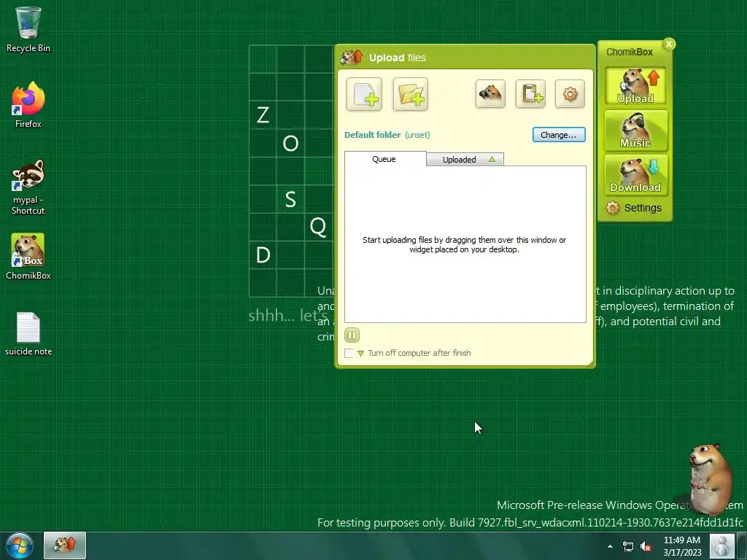Expand the arrow beside Turn off computer
Image resolution: width=747 pixels, height=560 pixels.
(x=360, y=354)
